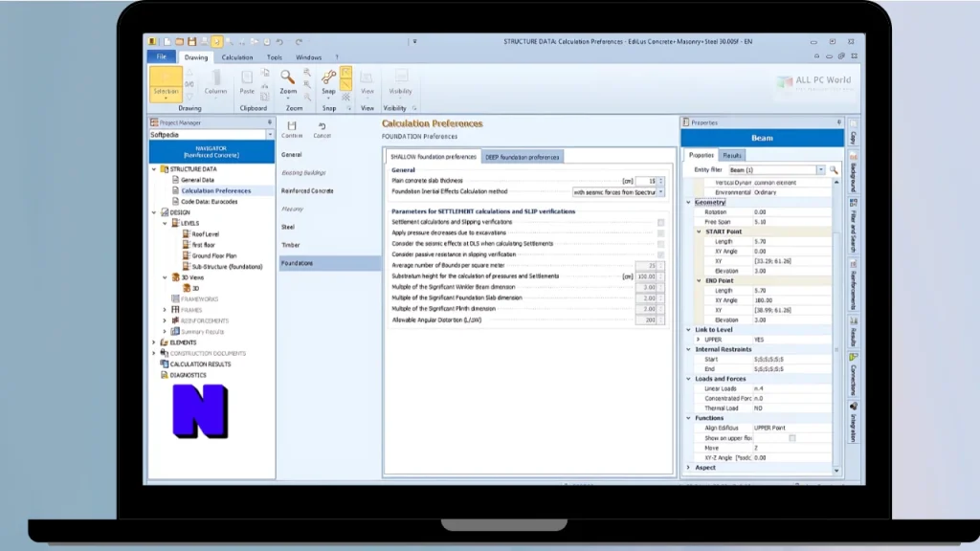The image size is (980, 551).
Task: Select the Selection tool in Drawing ribbon
Action: pos(166,84)
